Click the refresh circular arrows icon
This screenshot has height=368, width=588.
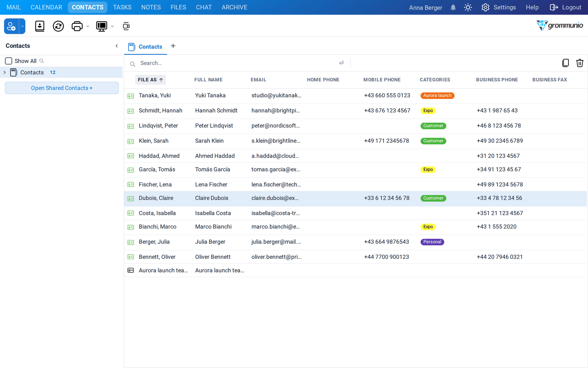[58, 26]
